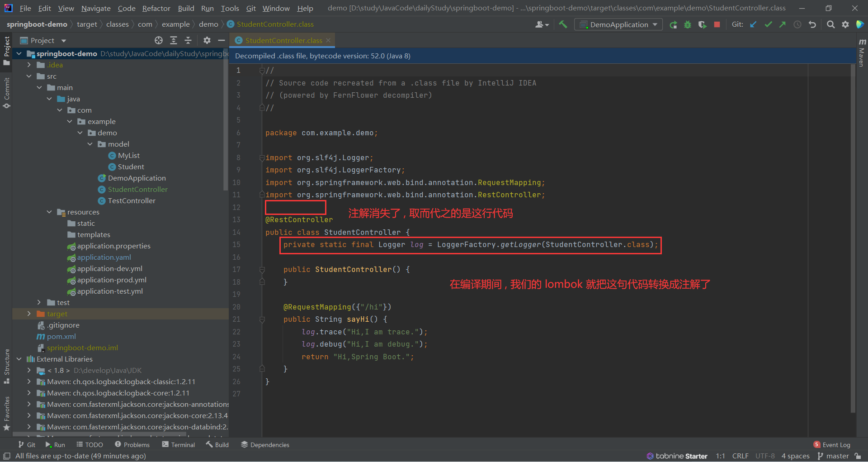Screen dimensions: 868x462
Task: Open the TODO tool window
Action: tap(90, 445)
